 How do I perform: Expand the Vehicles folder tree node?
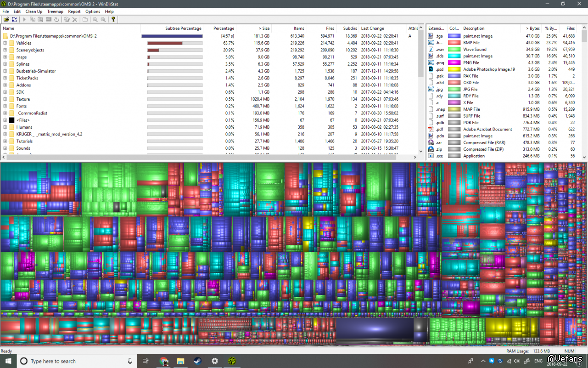coord(5,43)
